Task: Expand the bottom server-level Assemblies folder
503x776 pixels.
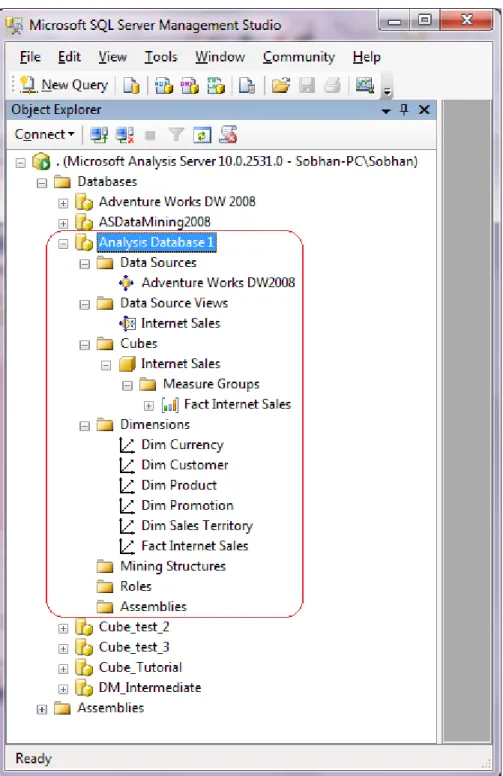Action: 42,709
